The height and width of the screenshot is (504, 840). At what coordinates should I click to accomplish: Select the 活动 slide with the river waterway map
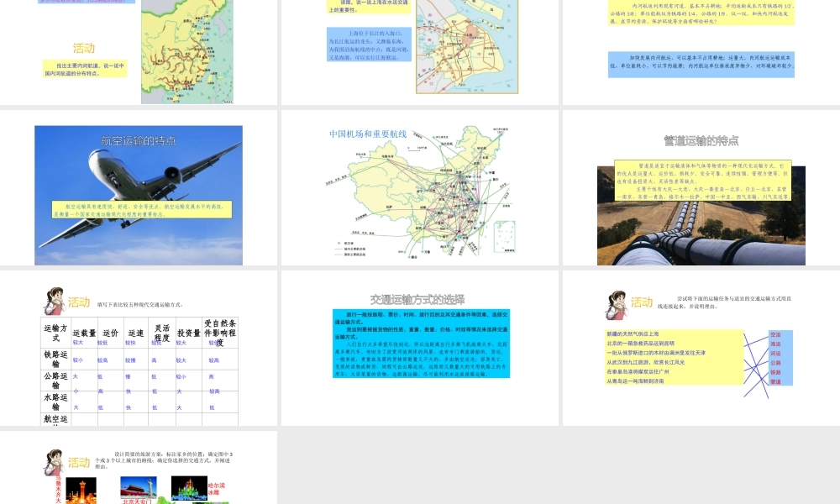(139, 52)
